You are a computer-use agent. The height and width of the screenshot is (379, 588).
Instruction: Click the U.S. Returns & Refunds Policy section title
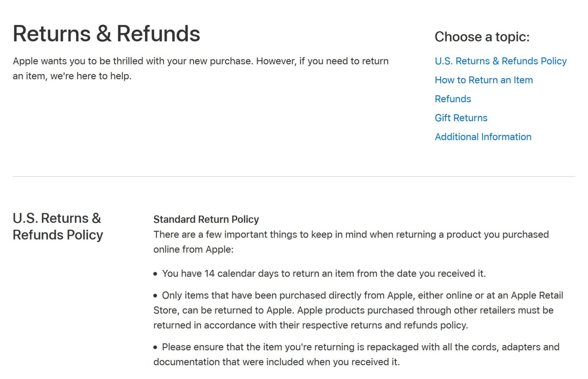58,226
